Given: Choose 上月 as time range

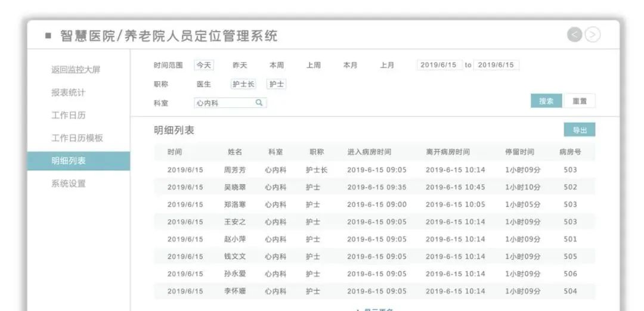Looking at the screenshot, I should click(387, 66).
